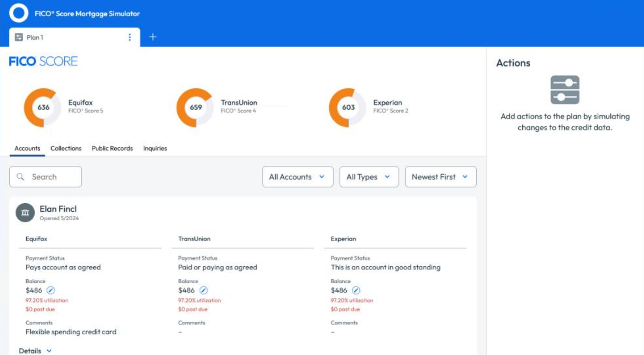644x355 pixels.
Task: Click the Equifax column header in account card
Action: click(x=36, y=239)
